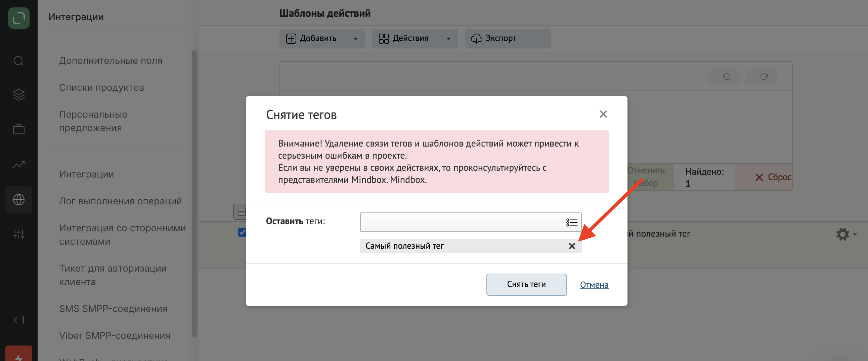Collapse sidebar with the left arrow icon
This screenshot has height=361, width=868.
(18, 320)
